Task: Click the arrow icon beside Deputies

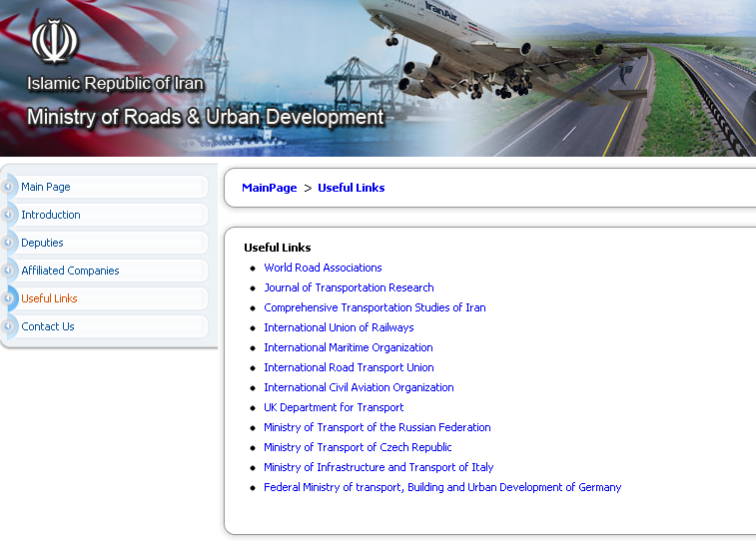Action: coord(9,243)
